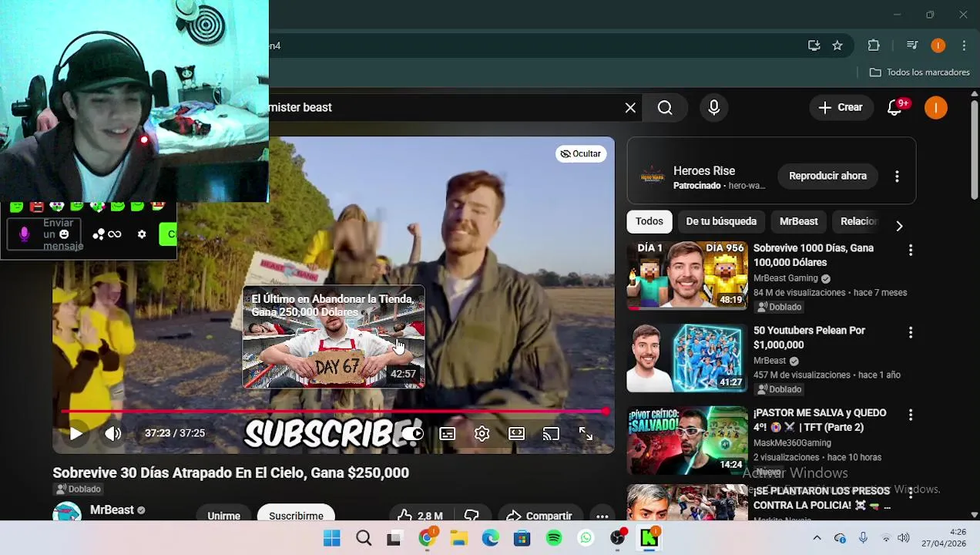Image resolution: width=980 pixels, height=555 pixels.
Task: Bookmark this page with the star
Action: pyautogui.click(x=837, y=45)
